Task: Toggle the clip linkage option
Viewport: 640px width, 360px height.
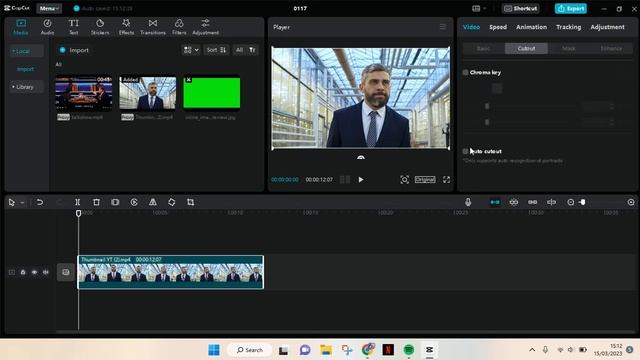Action: 533,202
